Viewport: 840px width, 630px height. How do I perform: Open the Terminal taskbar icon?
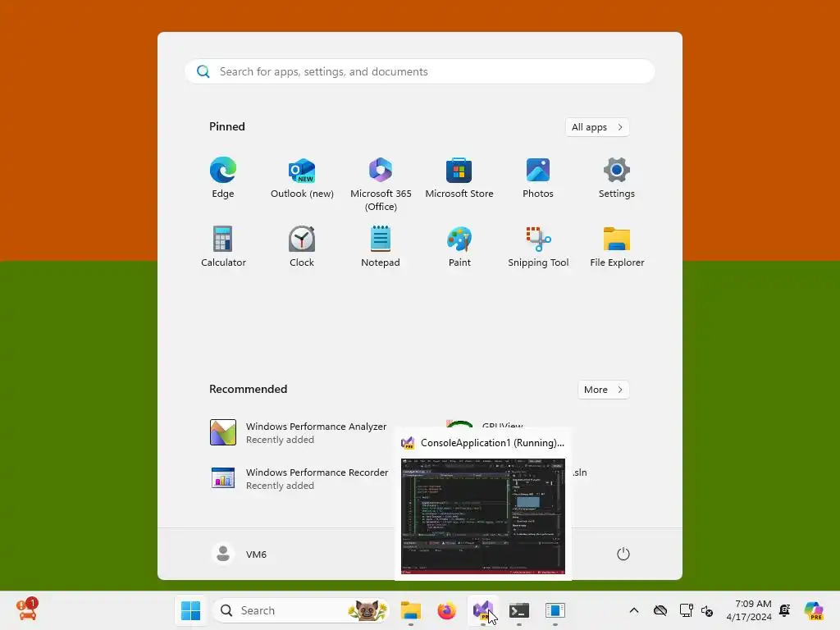[519, 610]
